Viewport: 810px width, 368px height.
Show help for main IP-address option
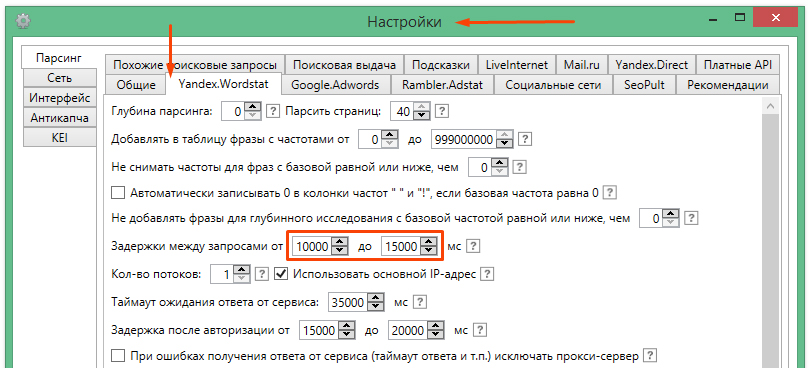pyautogui.click(x=487, y=273)
